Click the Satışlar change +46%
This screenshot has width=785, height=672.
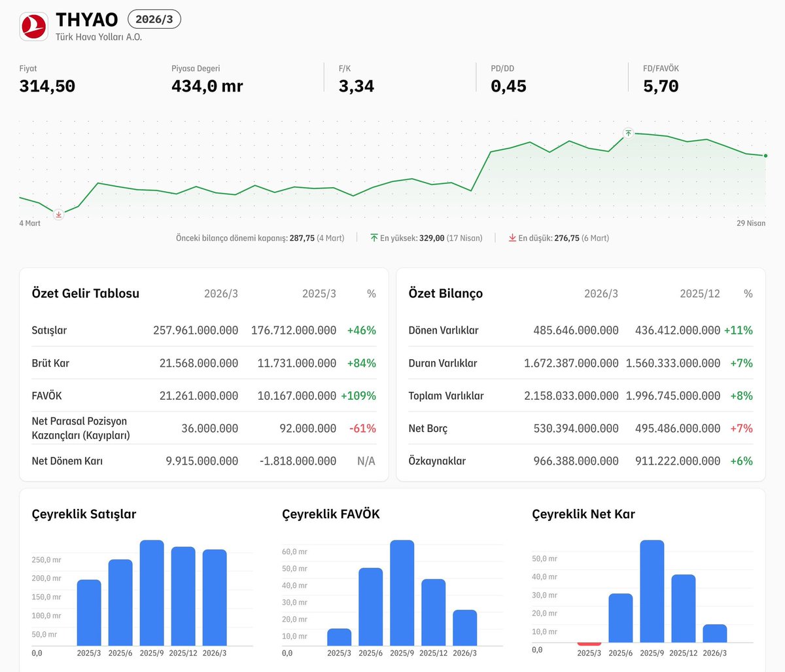362,330
